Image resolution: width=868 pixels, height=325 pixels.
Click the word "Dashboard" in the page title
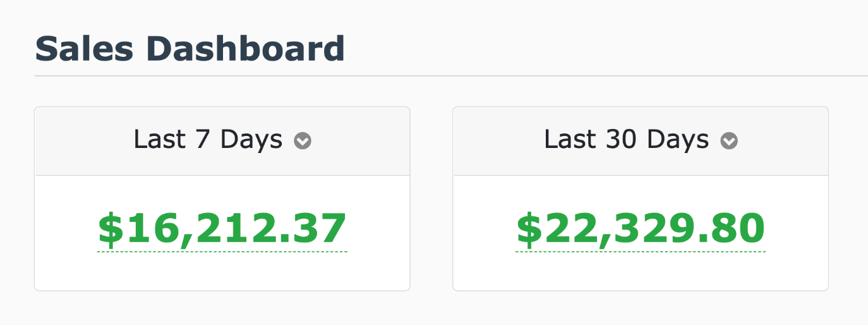[245, 49]
